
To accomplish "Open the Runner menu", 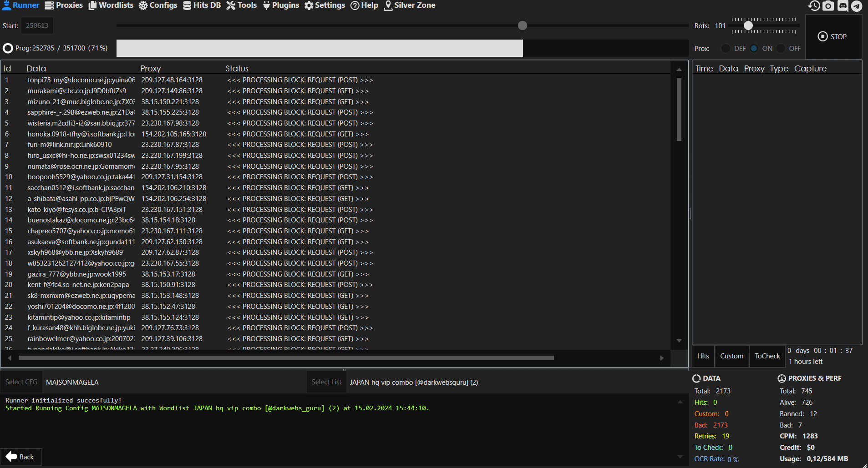I will pyautogui.click(x=21, y=5).
